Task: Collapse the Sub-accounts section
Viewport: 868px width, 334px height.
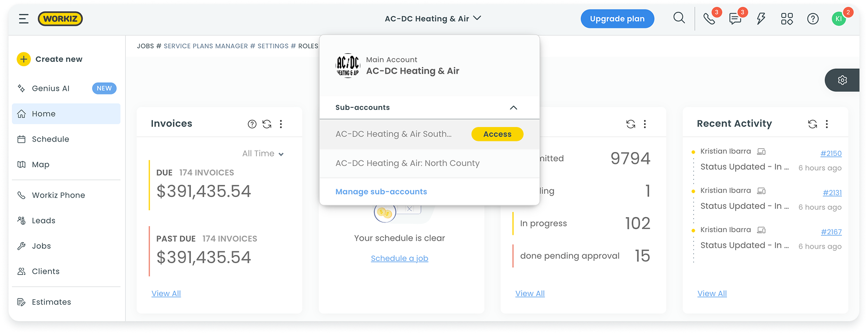Action: tap(513, 108)
